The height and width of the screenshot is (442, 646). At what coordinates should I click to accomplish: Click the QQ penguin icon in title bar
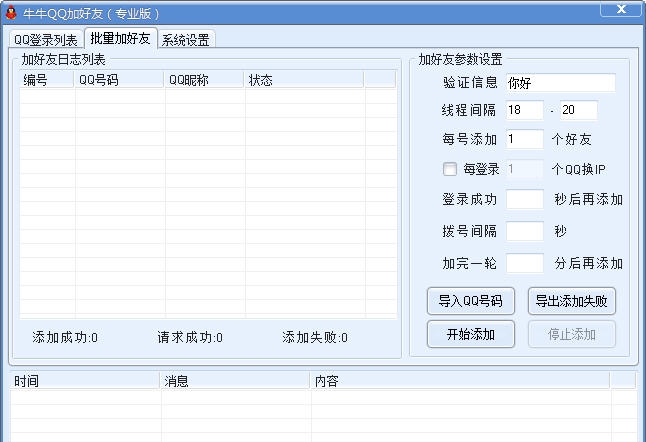coord(11,13)
